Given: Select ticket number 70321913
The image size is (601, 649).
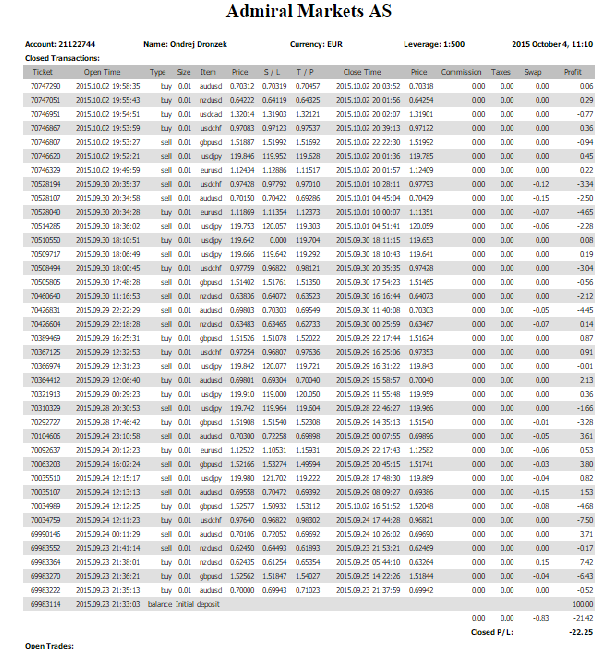Looking at the screenshot, I should click(46, 394).
